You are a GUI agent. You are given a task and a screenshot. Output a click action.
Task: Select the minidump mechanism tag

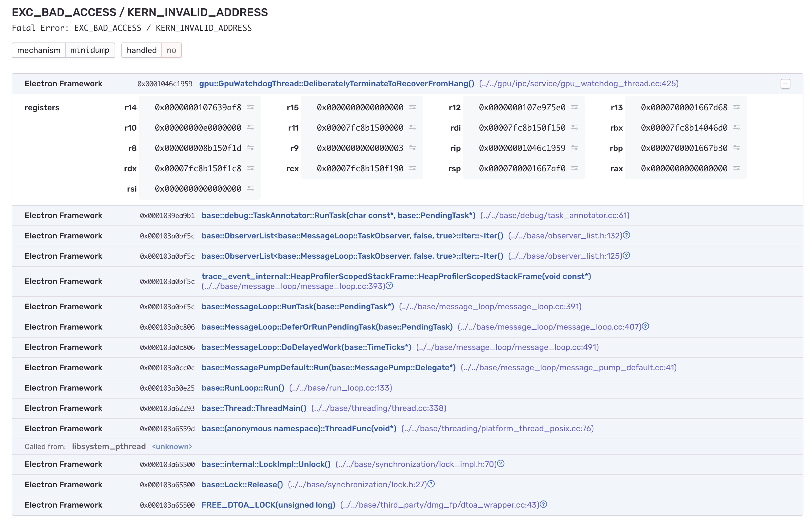90,50
